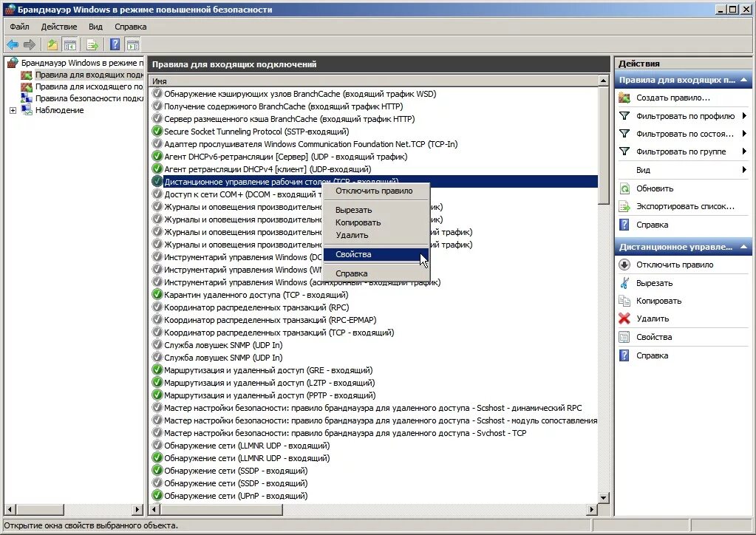Click the Forward arrow toolbar icon
The width and height of the screenshot is (756, 535).
click(30, 45)
